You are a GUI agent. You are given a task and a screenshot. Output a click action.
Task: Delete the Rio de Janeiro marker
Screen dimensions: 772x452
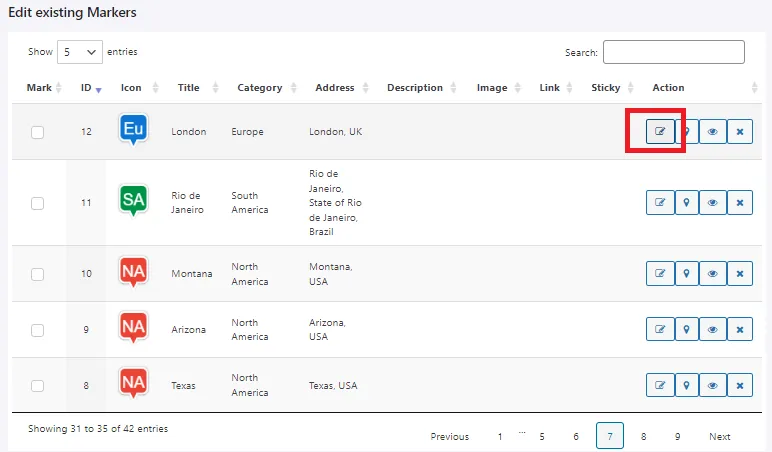coord(740,202)
